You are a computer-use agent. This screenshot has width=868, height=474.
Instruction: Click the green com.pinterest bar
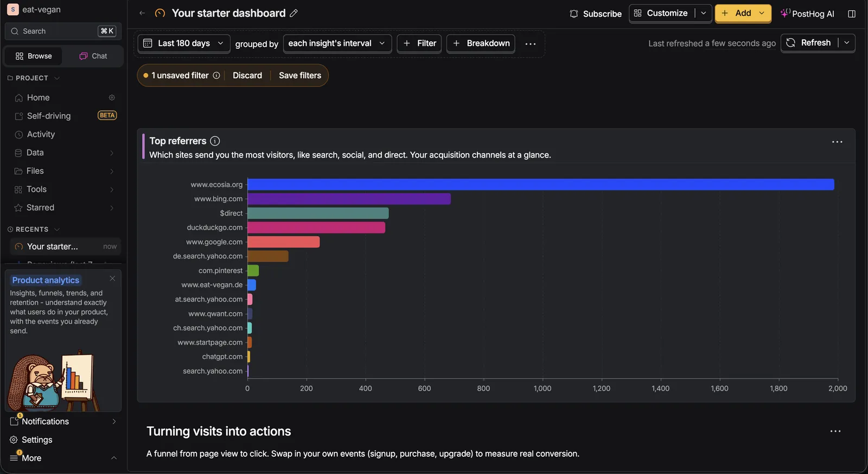pyautogui.click(x=253, y=270)
